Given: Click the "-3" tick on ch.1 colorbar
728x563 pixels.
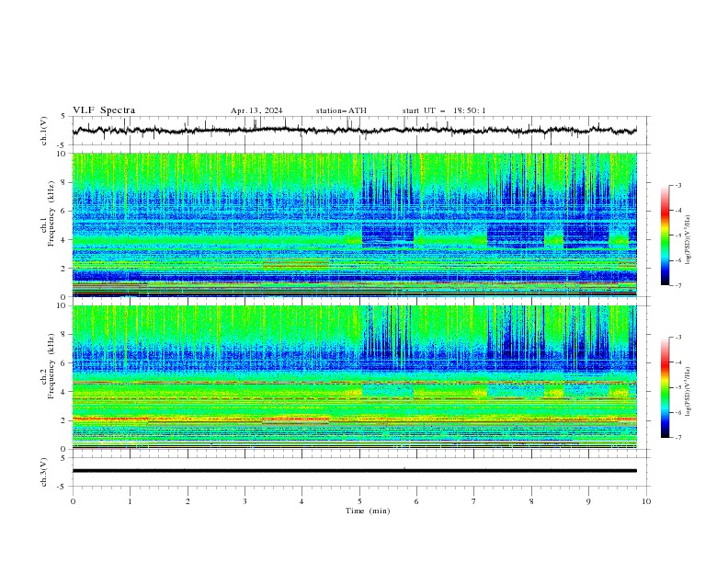Looking at the screenshot, I should pyautogui.click(x=678, y=185).
